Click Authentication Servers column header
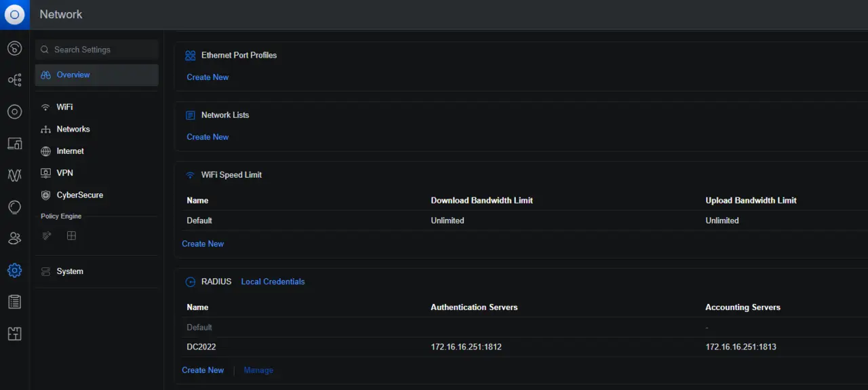 pos(474,307)
